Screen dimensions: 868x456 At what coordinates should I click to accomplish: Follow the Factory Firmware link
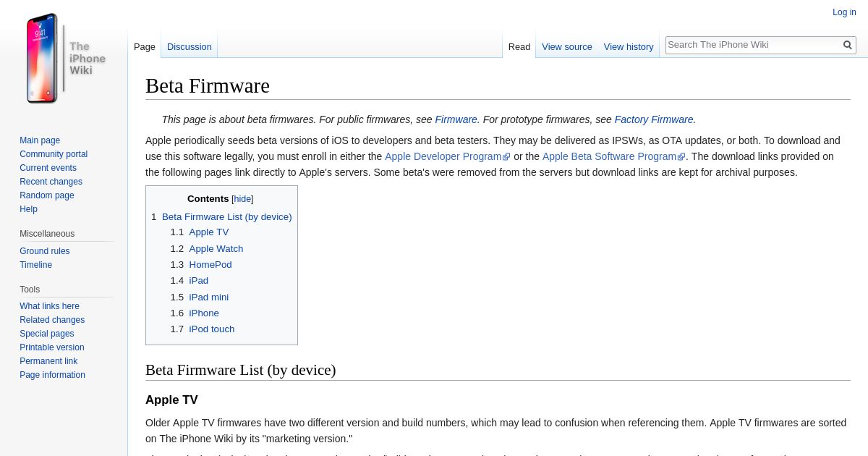654,119
